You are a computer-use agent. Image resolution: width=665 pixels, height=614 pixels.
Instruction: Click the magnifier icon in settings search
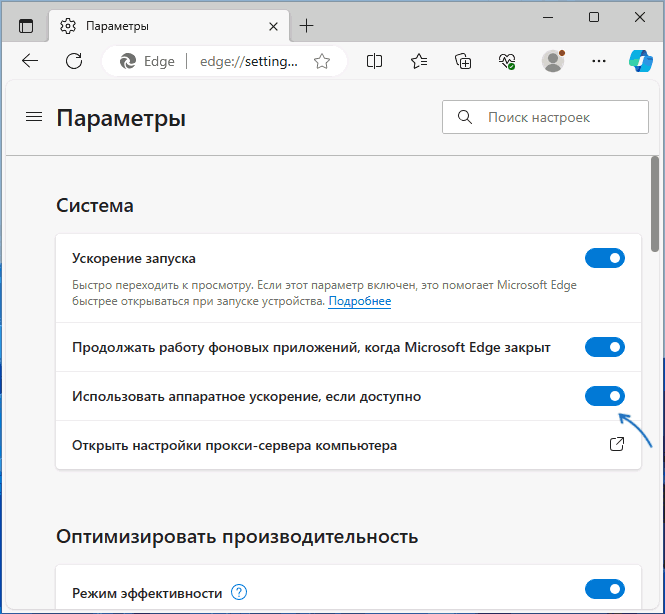click(465, 117)
